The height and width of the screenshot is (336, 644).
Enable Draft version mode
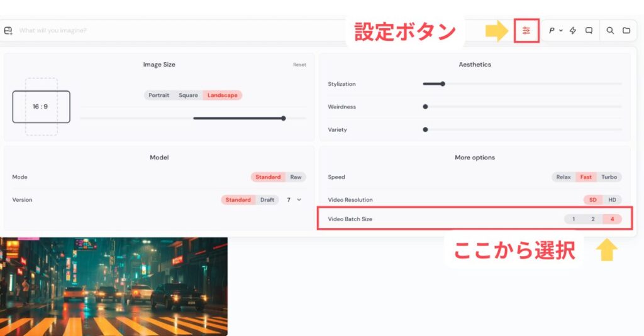(267, 200)
